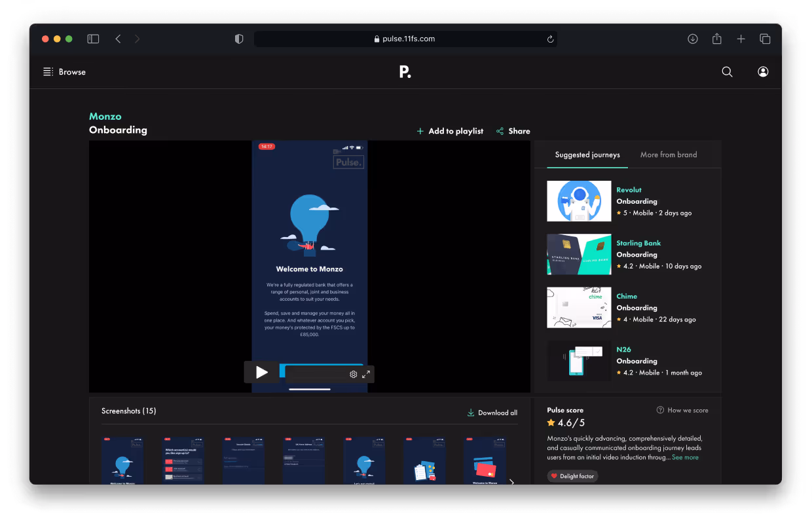Click the "Screenshots (15)" heading
812x520 pixels.
pos(128,411)
